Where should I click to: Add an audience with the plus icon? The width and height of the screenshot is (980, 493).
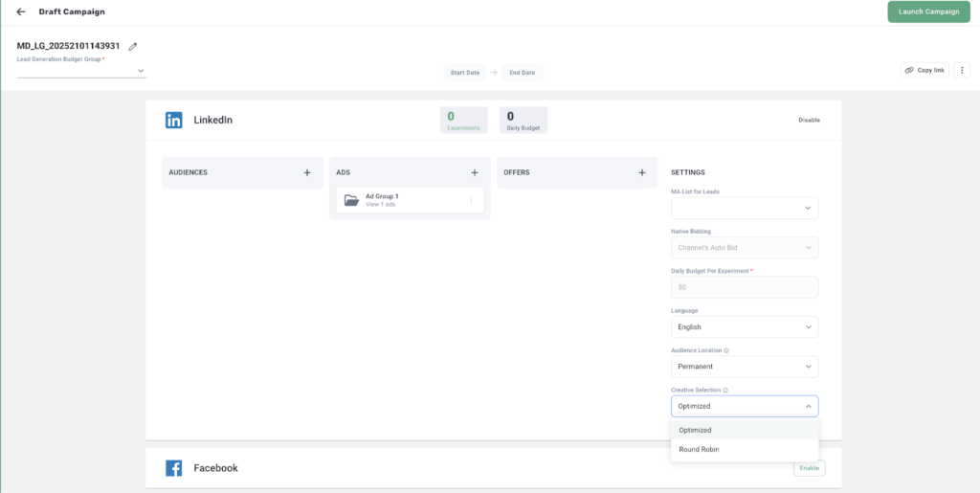point(307,172)
